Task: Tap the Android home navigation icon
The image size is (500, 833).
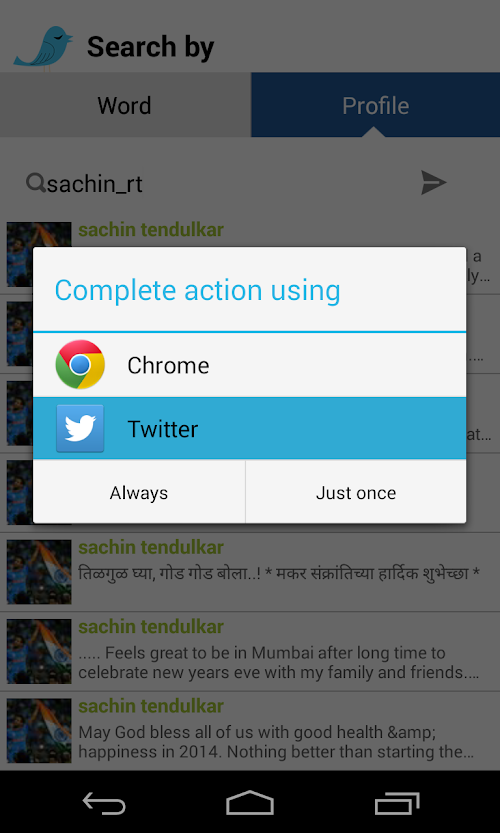Action: pos(250,802)
